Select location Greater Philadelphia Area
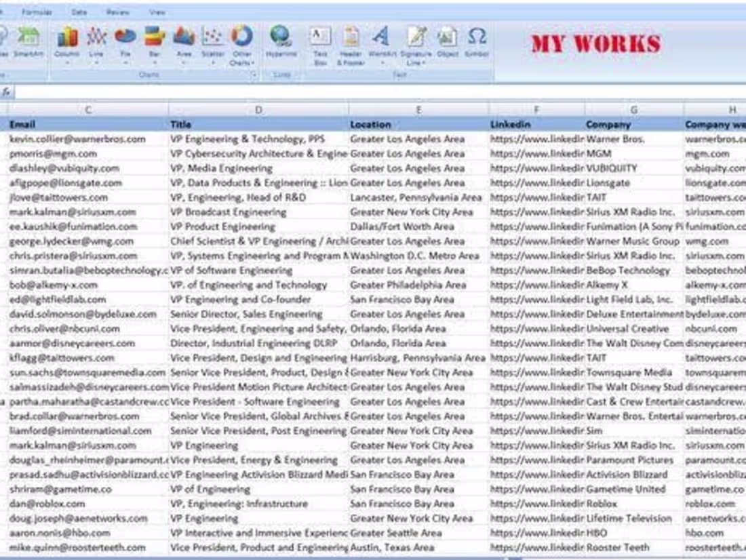The width and height of the screenshot is (746, 560). pyautogui.click(x=418, y=285)
